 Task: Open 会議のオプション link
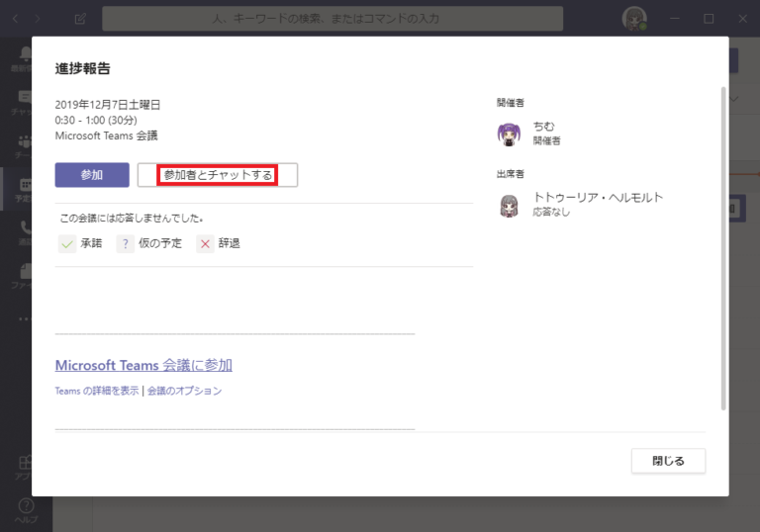(x=185, y=391)
